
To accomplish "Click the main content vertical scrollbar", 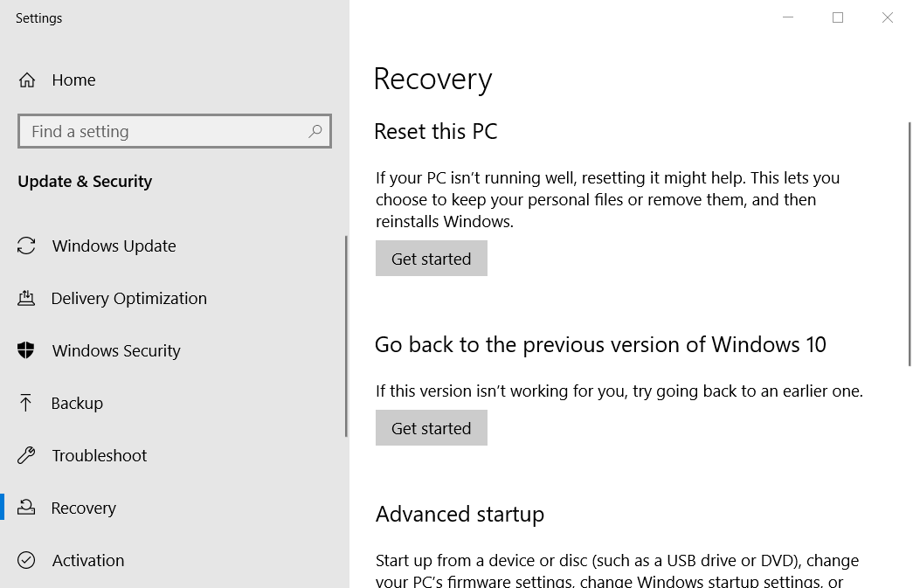I will pos(910,244).
